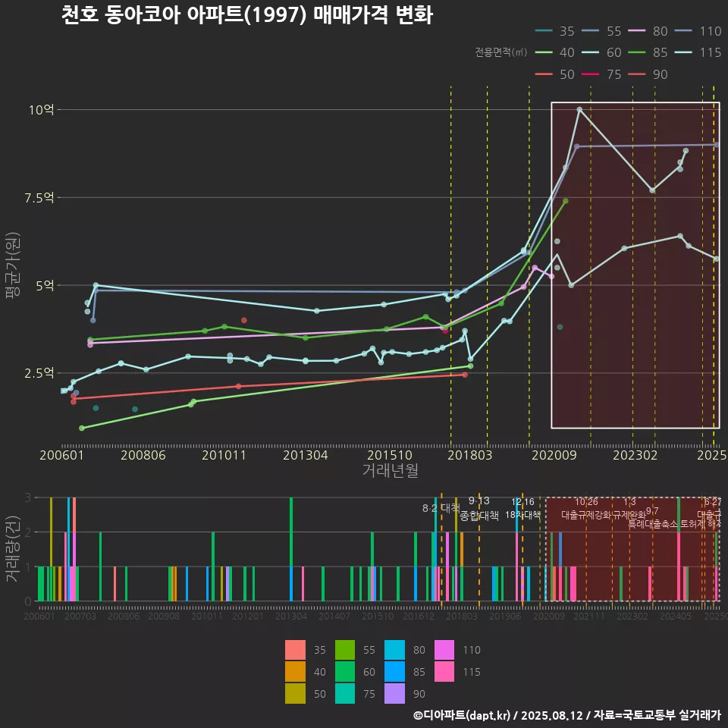Toggle the 55 line entry in top legend
728x728 pixels.
tap(601, 31)
